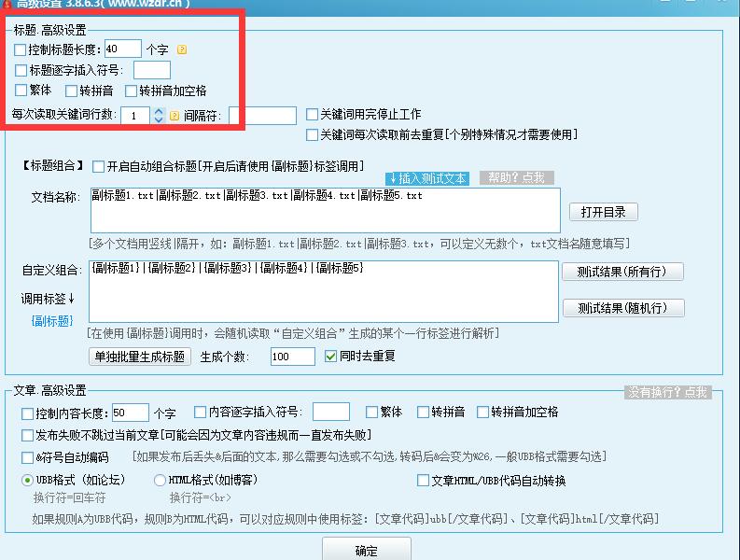Image resolution: width=740 pixels, height=560 pixels.
Task: Click 测试结果(所有行) button
Action: tap(622, 272)
